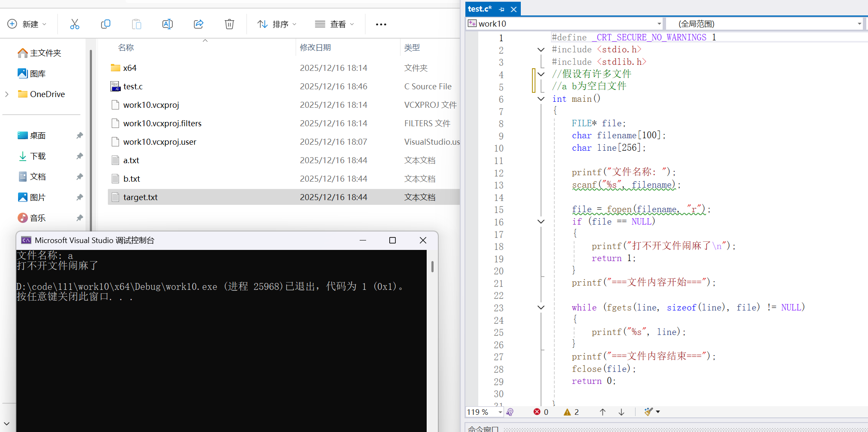
Task: Click the chevron at Explorer's bottom-left corner
Action: tap(7, 424)
